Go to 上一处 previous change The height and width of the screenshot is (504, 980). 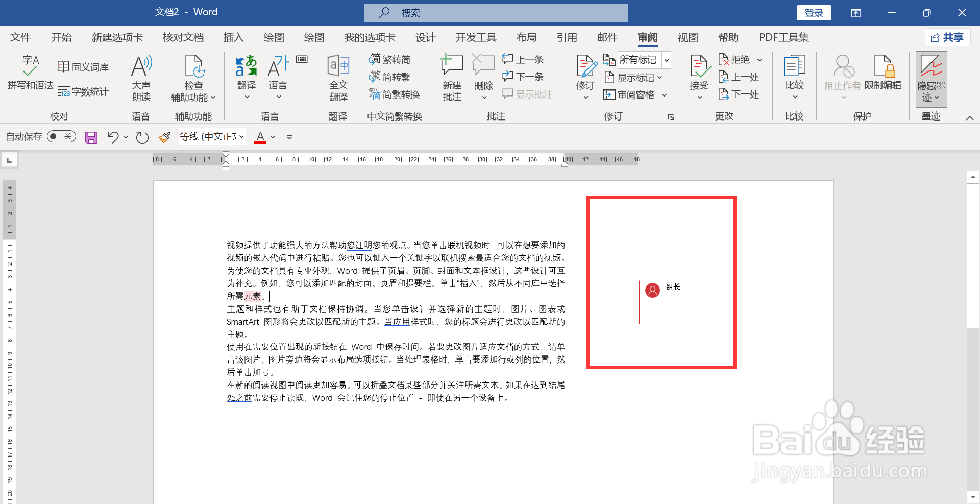(739, 77)
